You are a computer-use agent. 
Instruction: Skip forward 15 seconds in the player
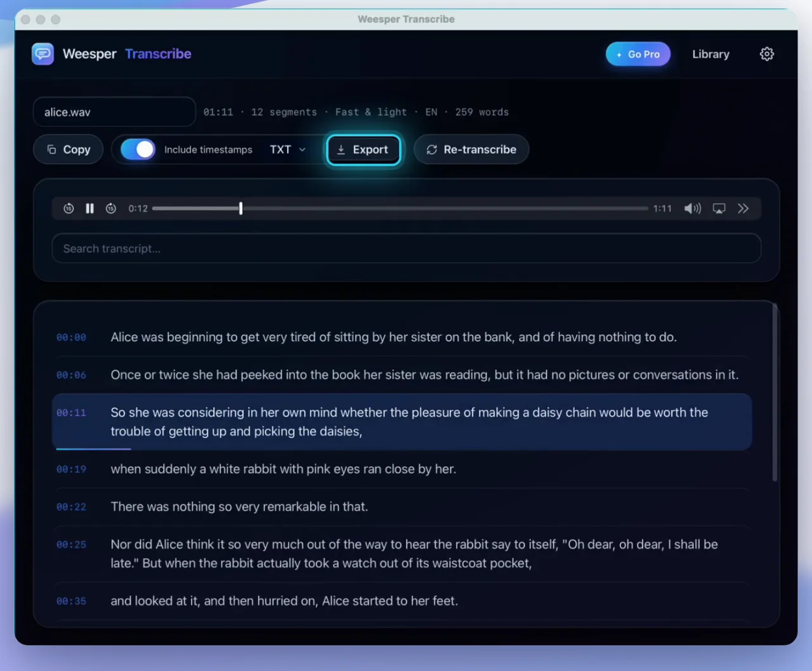[111, 209]
